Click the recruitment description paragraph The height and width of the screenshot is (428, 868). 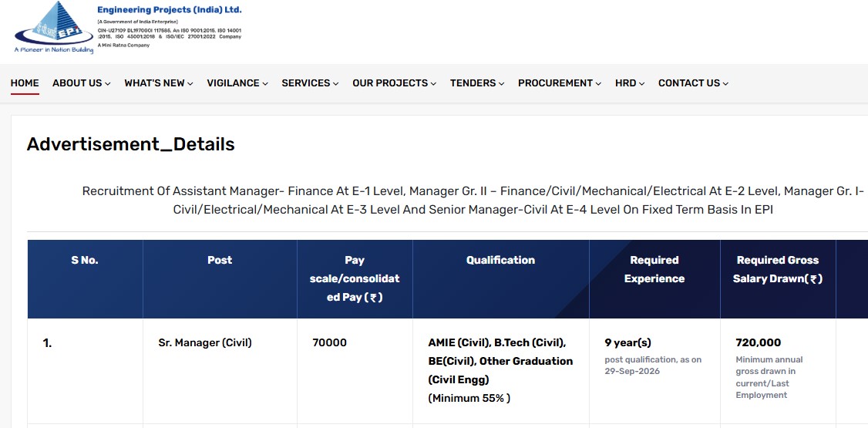click(473, 201)
